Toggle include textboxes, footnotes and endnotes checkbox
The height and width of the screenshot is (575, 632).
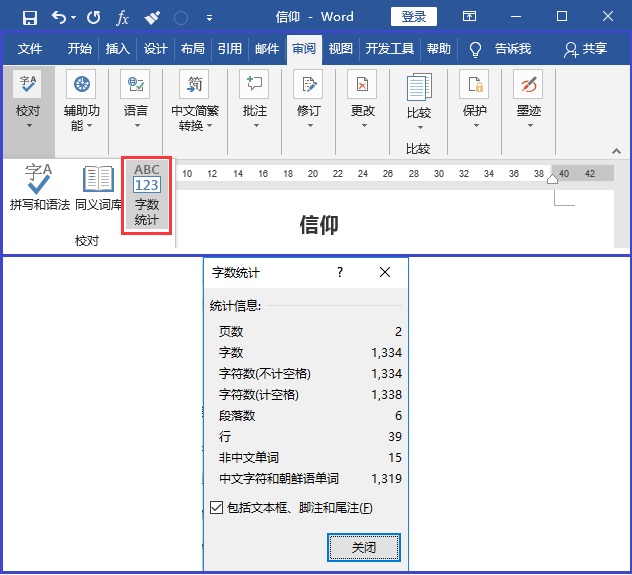tap(217, 508)
